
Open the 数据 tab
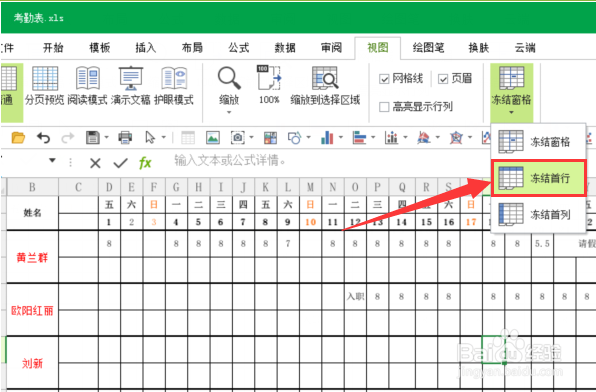pyautogui.click(x=285, y=48)
